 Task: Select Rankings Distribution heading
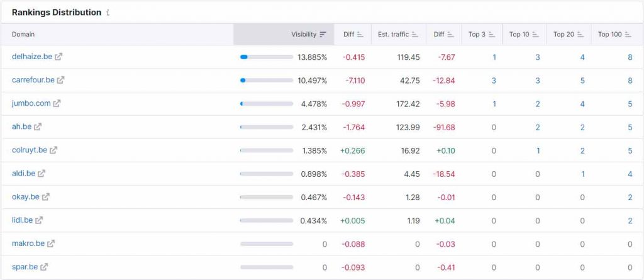56,13
